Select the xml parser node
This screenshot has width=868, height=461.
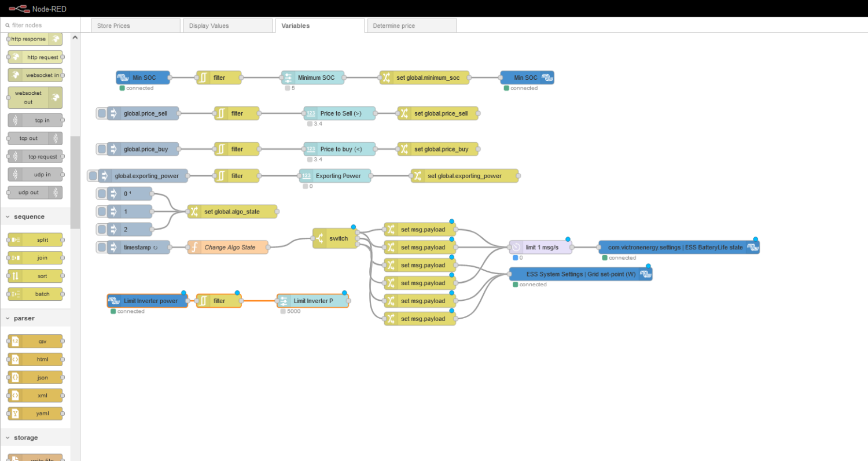pyautogui.click(x=35, y=395)
